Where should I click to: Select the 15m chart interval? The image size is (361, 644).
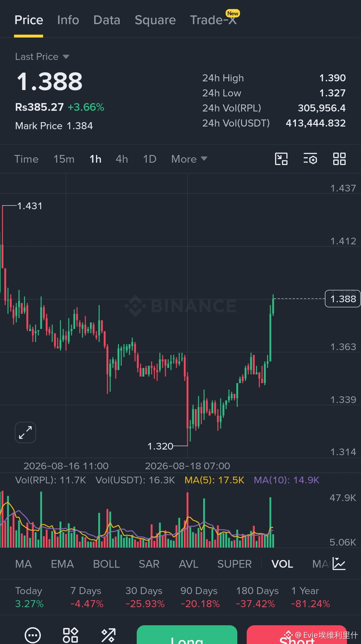point(64,159)
